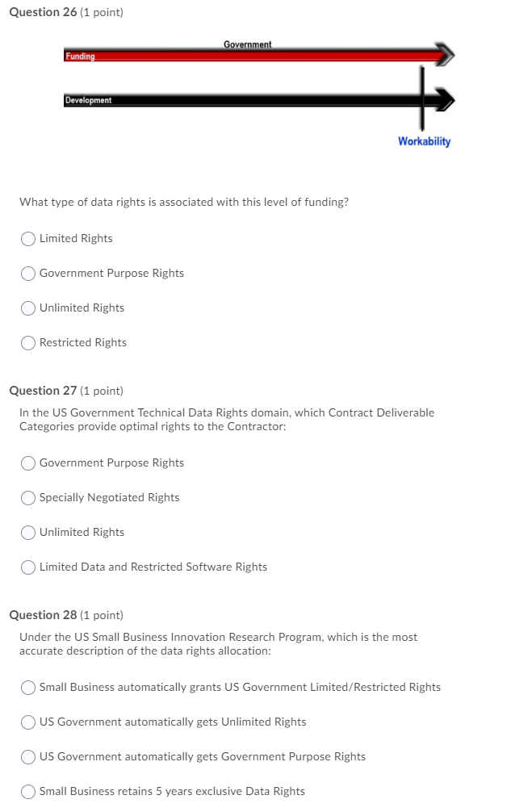Choose Government Purpose Rights for Question 26
532x812 pixels.
pyautogui.click(x=28, y=273)
